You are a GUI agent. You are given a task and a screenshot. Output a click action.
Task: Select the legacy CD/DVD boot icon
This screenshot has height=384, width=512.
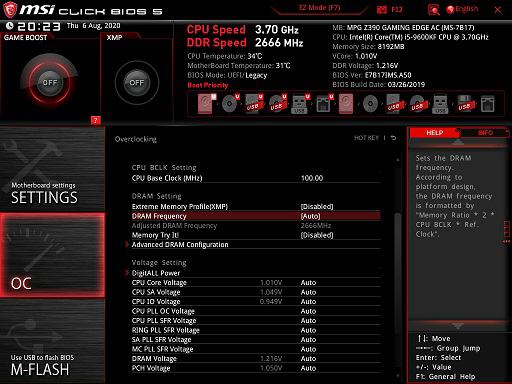click(x=370, y=104)
